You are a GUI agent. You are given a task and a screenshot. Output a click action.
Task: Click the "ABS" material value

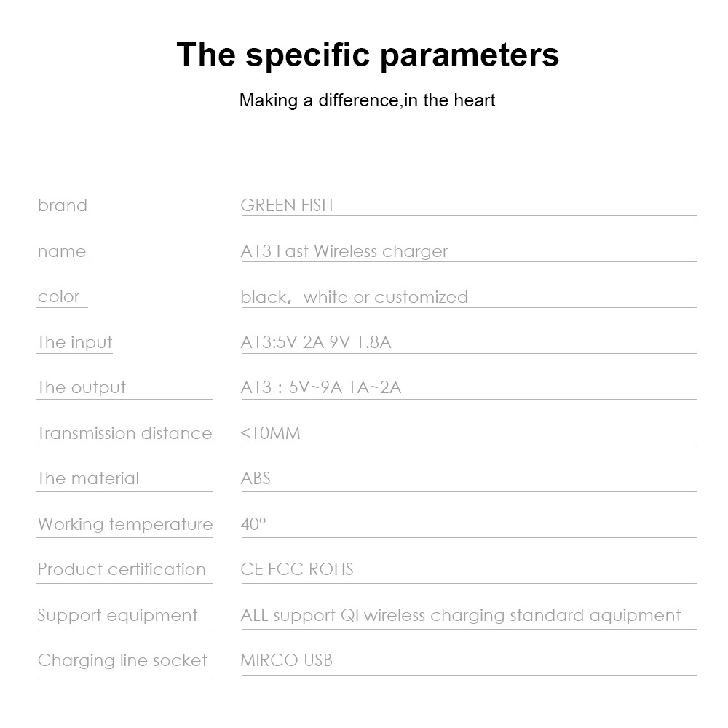point(256,478)
